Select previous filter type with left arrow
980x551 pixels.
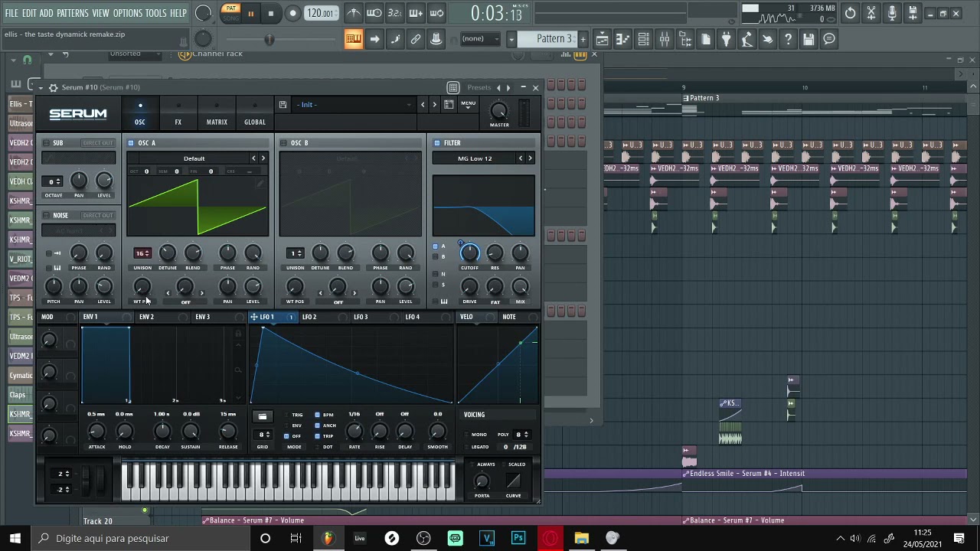521,158
